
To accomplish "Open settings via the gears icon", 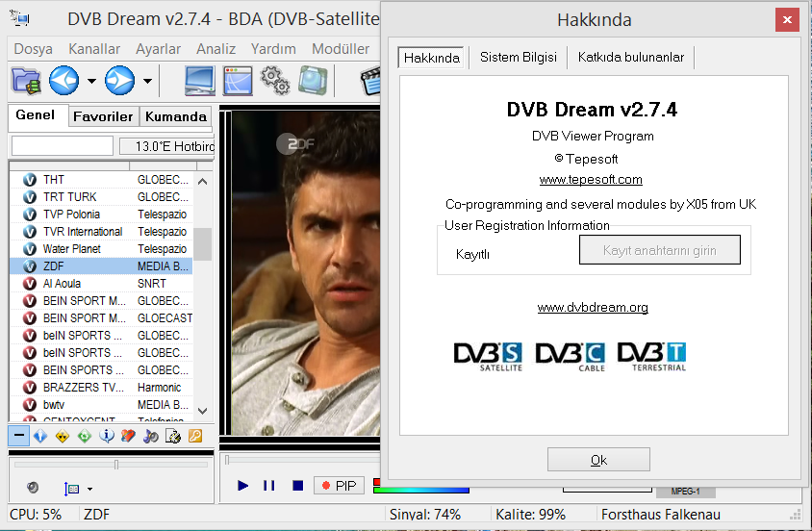I will [x=275, y=81].
